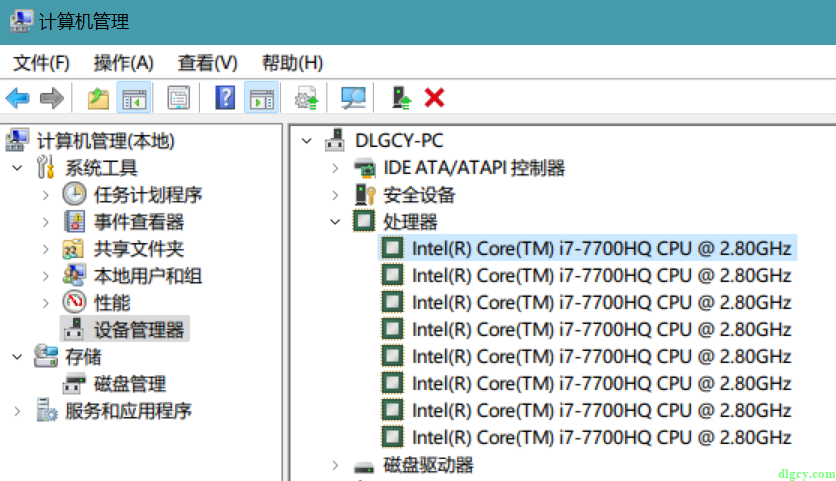Select the DLGCY-PC computer name
This screenshot has width=836, height=481.
point(399,141)
